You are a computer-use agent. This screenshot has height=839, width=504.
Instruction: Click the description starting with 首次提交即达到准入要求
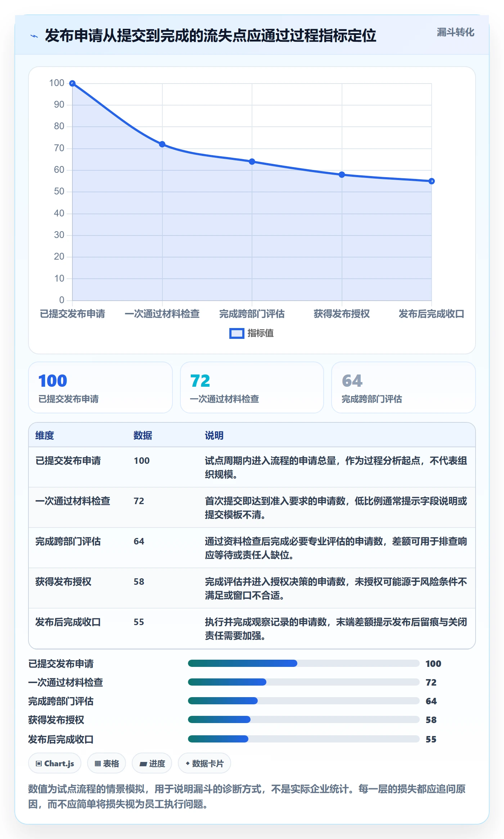tap(336, 508)
